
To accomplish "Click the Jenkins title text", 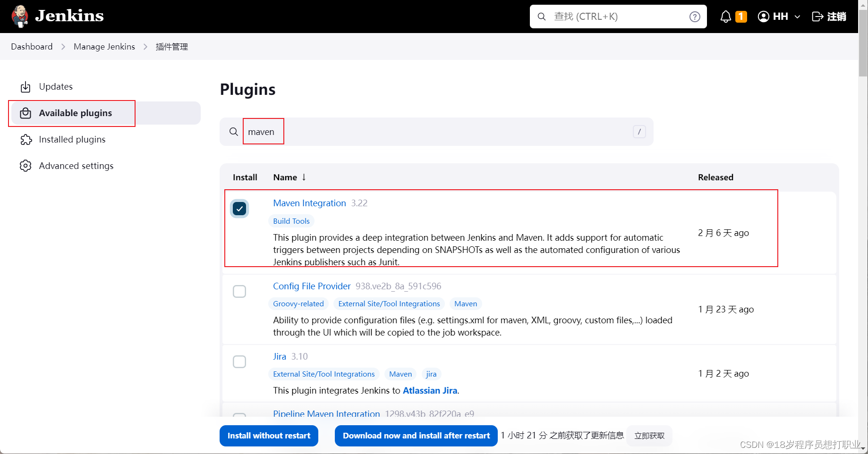I will point(69,16).
